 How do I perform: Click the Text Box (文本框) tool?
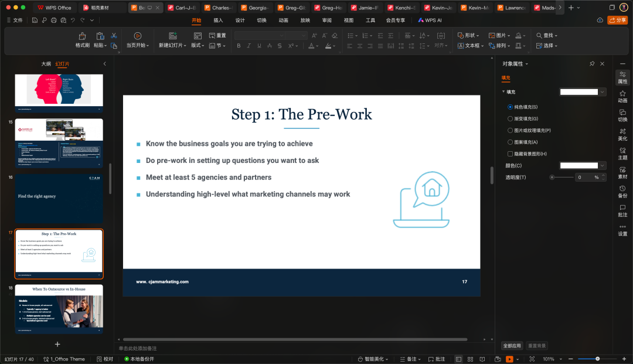pyautogui.click(x=470, y=46)
